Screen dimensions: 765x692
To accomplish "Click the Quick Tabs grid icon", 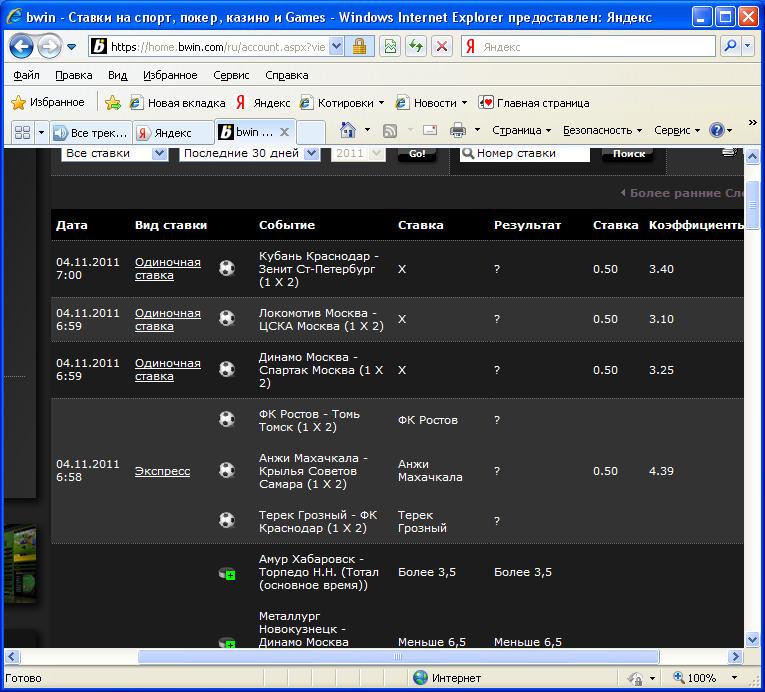I will coord(22,132).
